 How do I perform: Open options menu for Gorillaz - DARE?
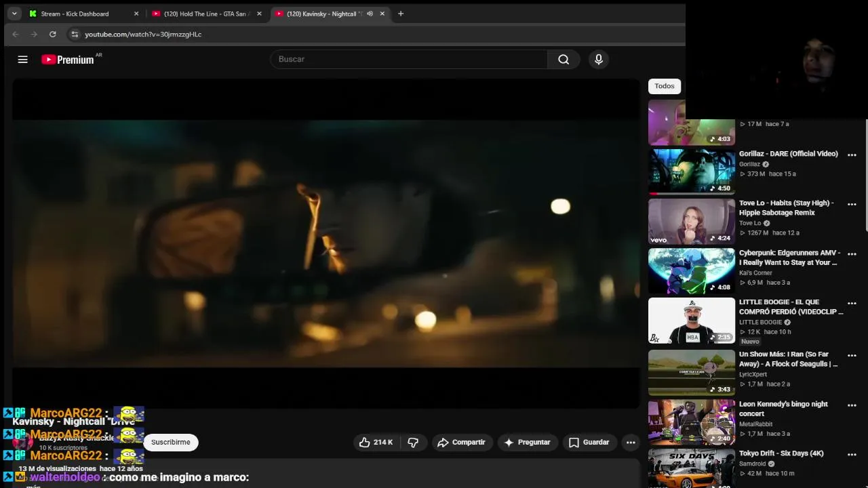[852, 155]
